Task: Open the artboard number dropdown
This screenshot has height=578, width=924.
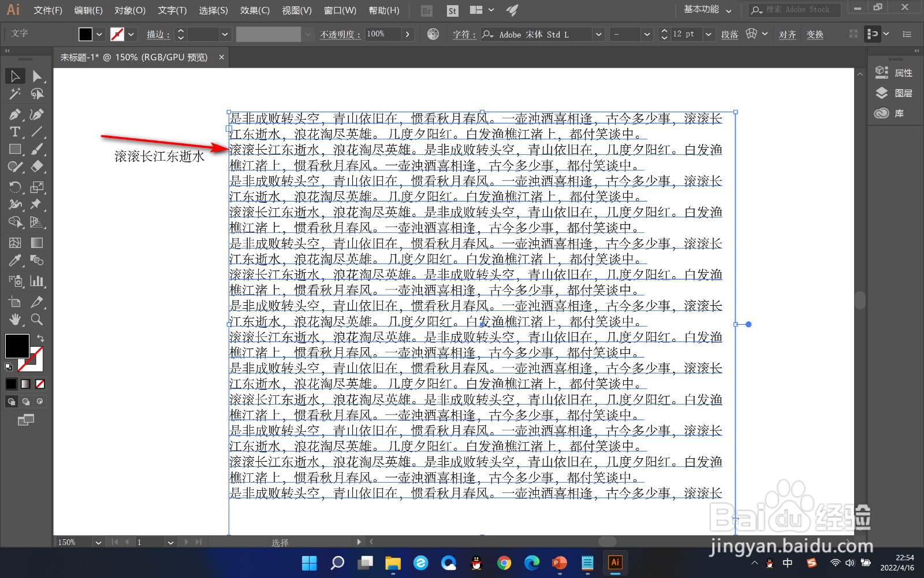Action: (170, 542)
